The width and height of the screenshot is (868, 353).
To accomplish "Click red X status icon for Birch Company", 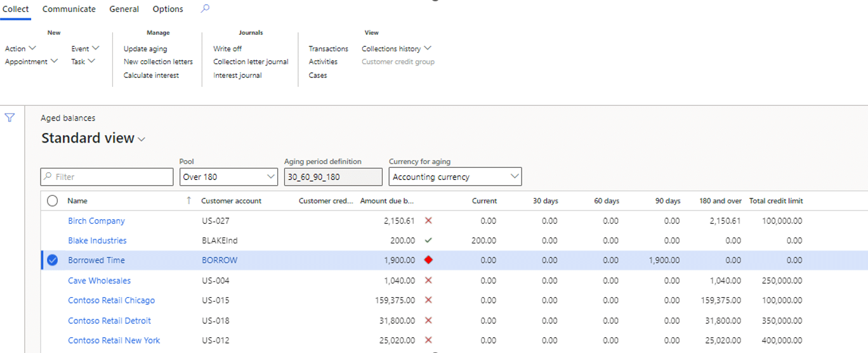I will (x=428, y=221).
